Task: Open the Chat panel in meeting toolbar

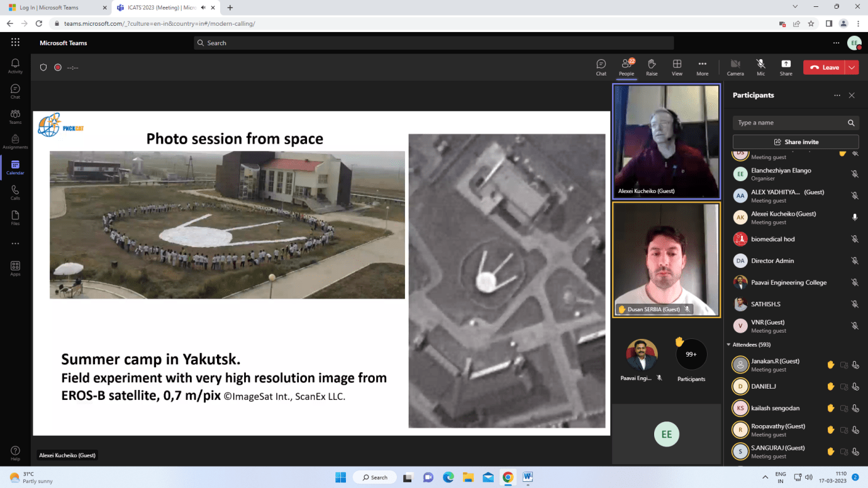Action: pyautogui.click(x=601, y=67)
